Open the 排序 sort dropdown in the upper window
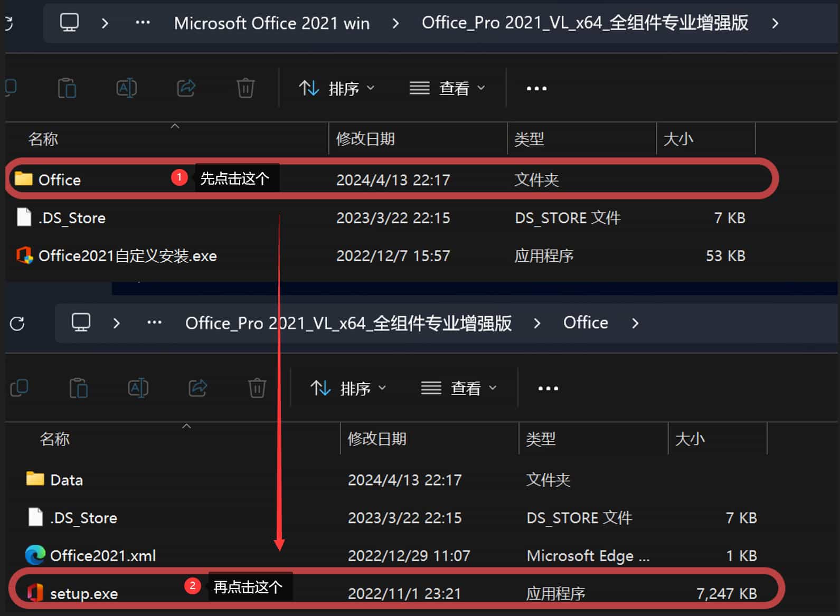 coord(337,88)
